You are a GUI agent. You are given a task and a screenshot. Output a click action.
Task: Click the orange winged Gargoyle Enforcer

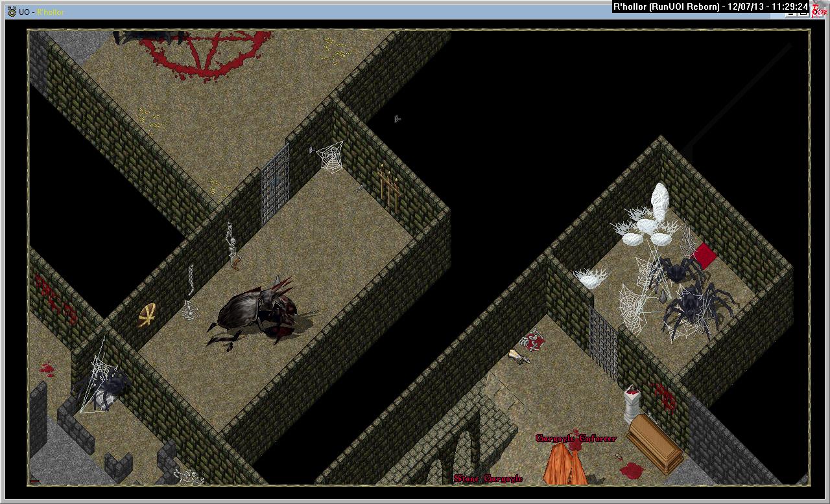565,464
